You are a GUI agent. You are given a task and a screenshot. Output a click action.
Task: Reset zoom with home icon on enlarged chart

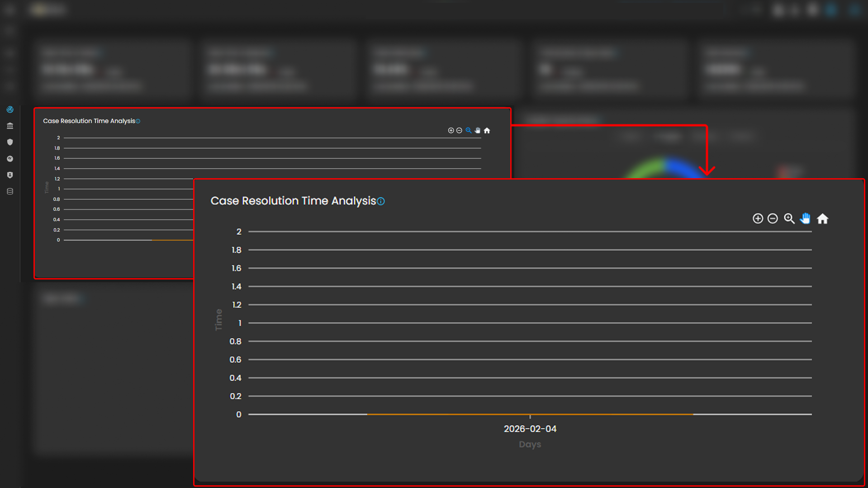click(822, 219)
